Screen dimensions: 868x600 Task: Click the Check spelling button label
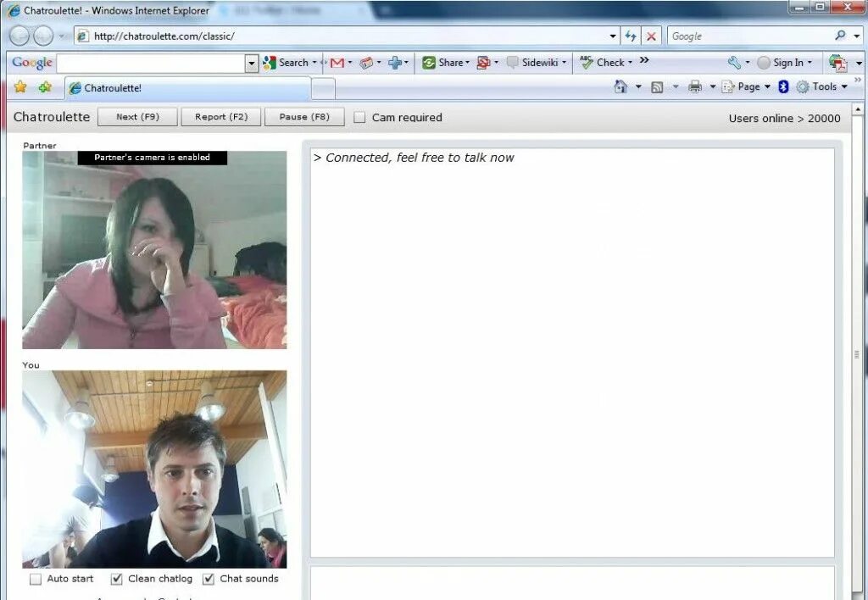click(610, 63)
